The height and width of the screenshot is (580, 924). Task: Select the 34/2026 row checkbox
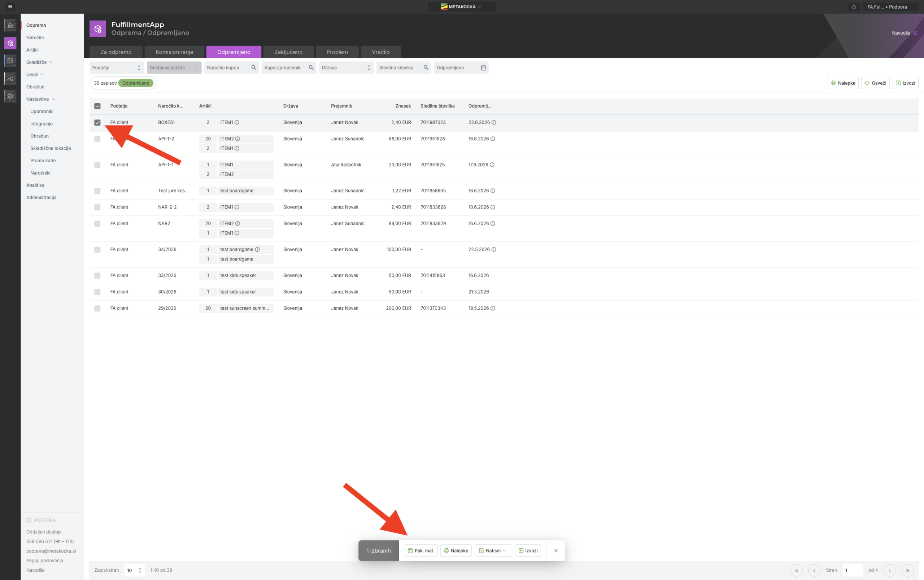coord(97,250)
